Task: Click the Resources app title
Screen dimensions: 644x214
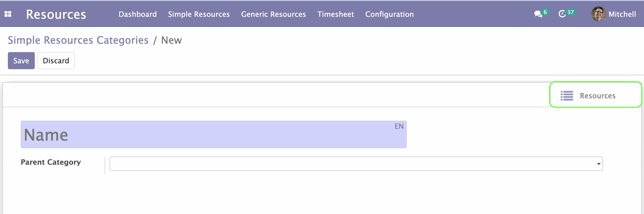Action: 56,14
